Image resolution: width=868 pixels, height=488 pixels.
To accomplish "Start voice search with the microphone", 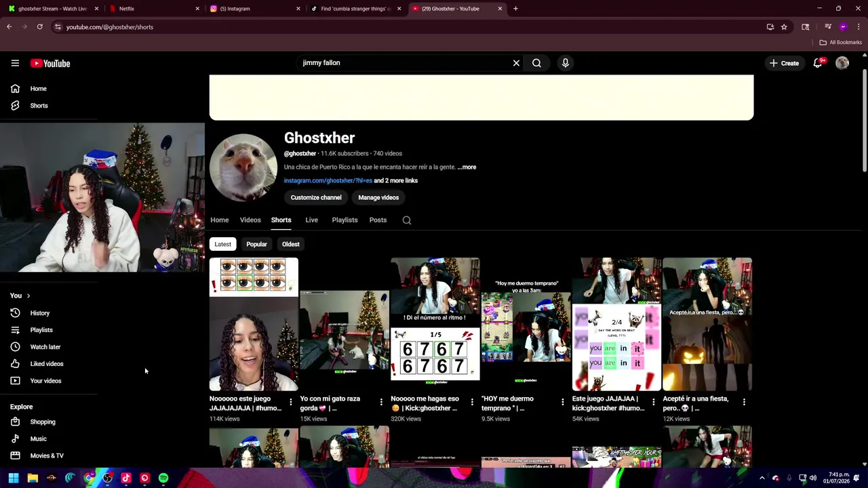I will tap(566, 63).
